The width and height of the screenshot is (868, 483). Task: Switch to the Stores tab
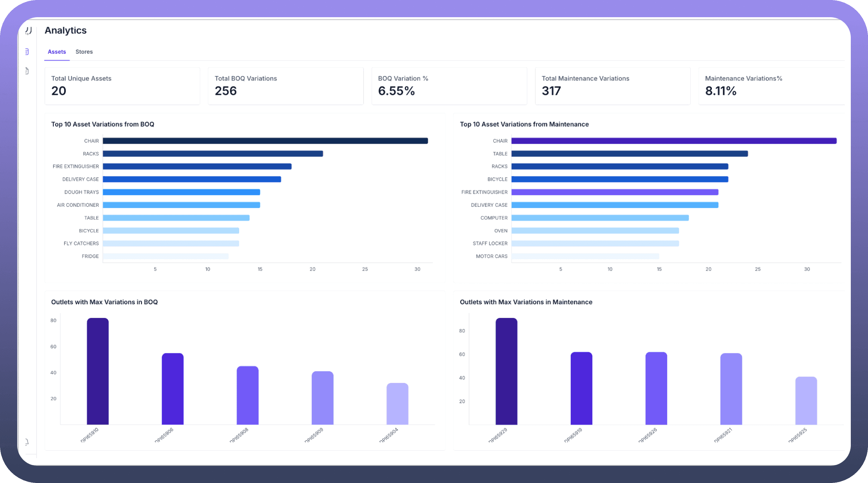coord(84,52)
